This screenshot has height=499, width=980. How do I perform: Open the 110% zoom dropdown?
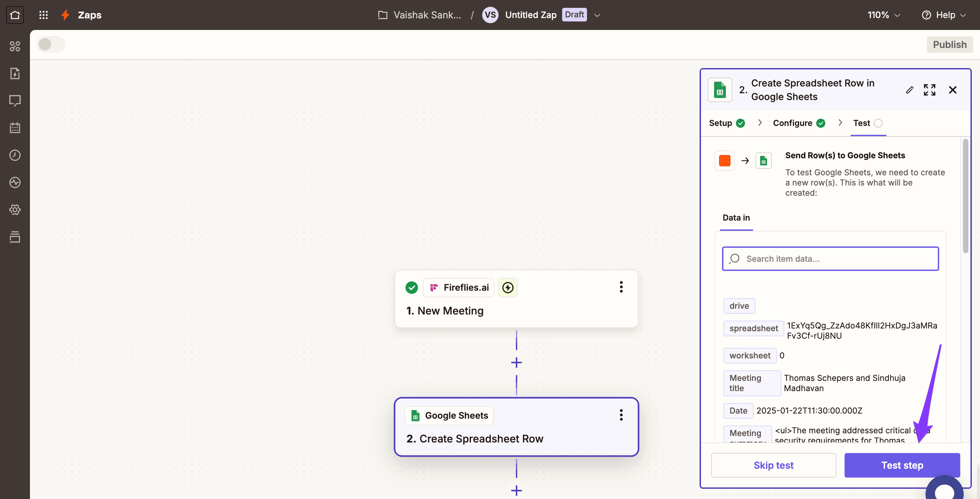click(884, 15)
